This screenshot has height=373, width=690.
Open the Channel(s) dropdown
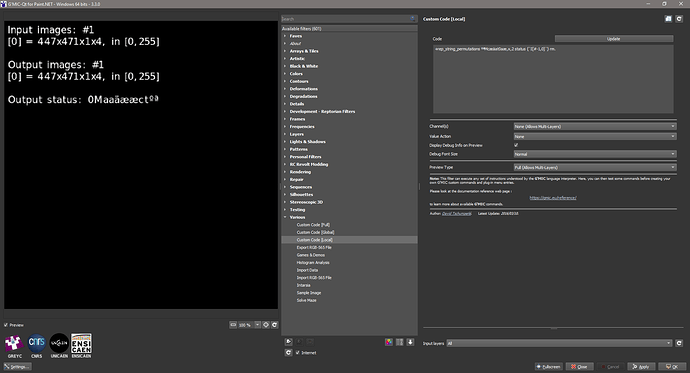[595, 127]
